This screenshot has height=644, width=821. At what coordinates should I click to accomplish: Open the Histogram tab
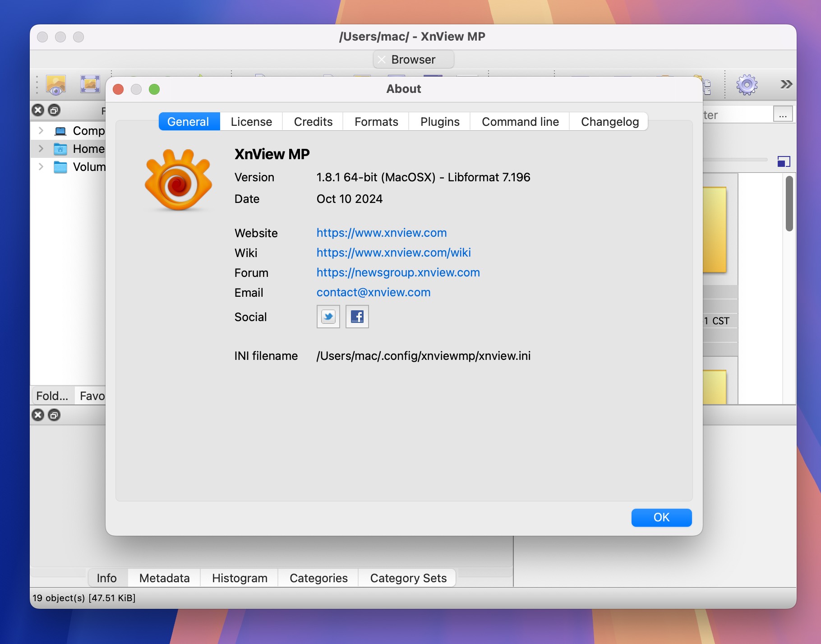tap(240, 578)
